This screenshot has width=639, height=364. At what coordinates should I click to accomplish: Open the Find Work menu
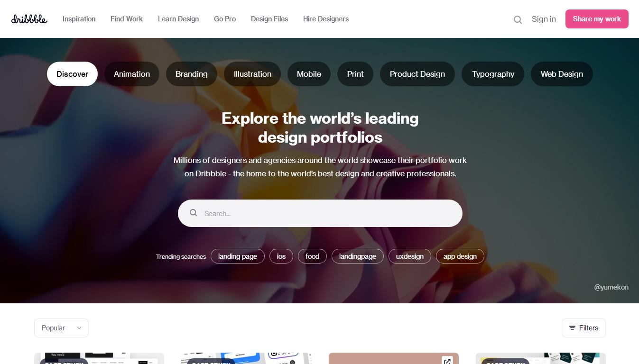[x=127, y=19]
